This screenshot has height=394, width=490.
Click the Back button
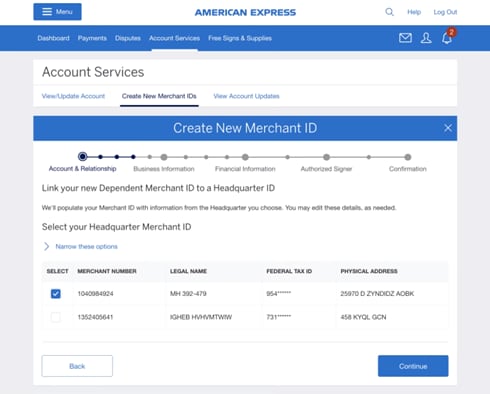[x=77, y=366]
